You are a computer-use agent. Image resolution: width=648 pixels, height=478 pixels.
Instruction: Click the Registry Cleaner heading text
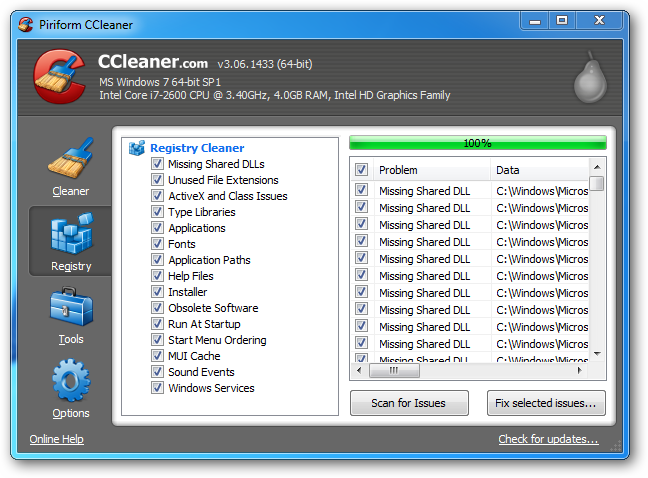click(x=197, y=148)
